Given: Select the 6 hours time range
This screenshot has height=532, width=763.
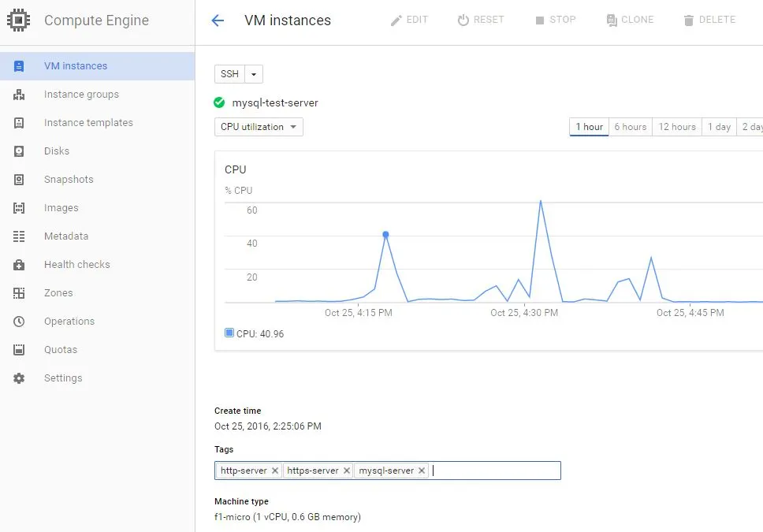Looking at the screenshot, I should coord(630,127).
